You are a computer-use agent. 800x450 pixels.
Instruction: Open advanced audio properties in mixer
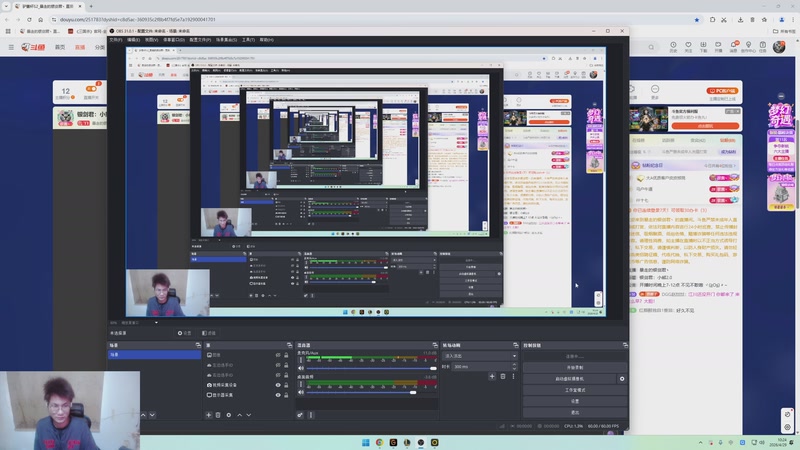click(x=300, y=415)
